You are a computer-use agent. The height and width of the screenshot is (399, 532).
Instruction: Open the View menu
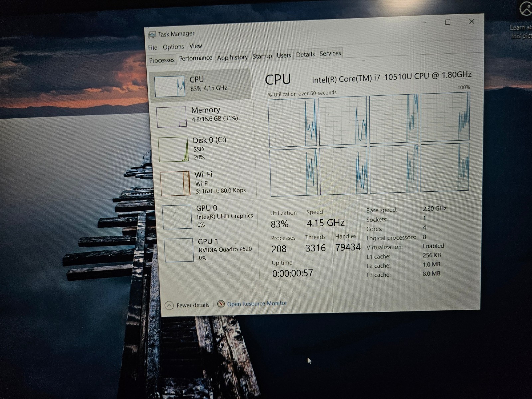coord(196,46)
